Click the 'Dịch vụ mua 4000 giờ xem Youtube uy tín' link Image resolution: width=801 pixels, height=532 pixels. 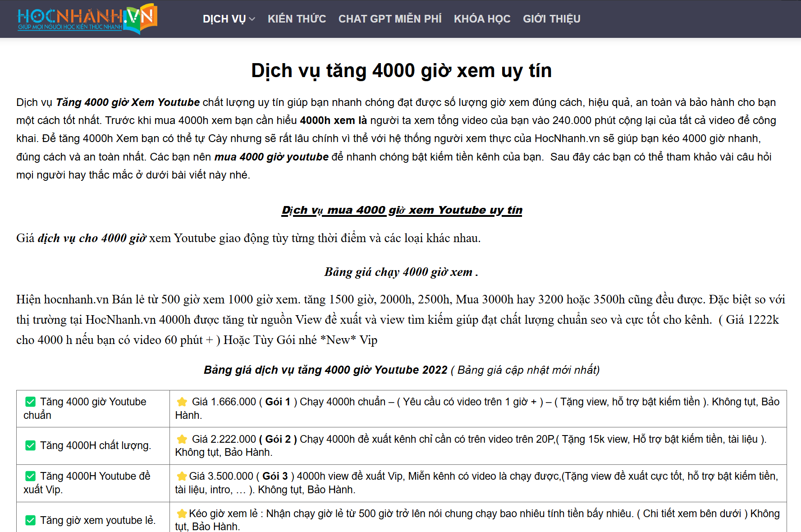pyautogui.click(x=402, y=210)
